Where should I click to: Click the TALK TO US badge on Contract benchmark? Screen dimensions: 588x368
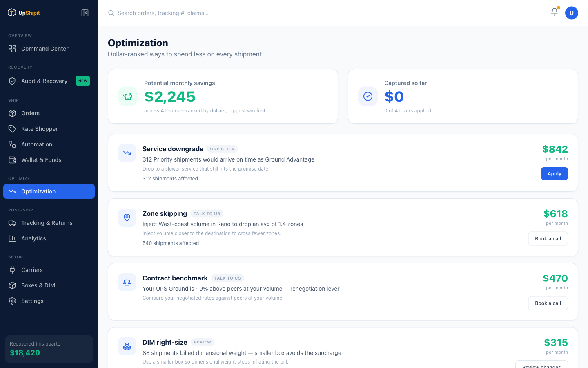pos(227,278)
